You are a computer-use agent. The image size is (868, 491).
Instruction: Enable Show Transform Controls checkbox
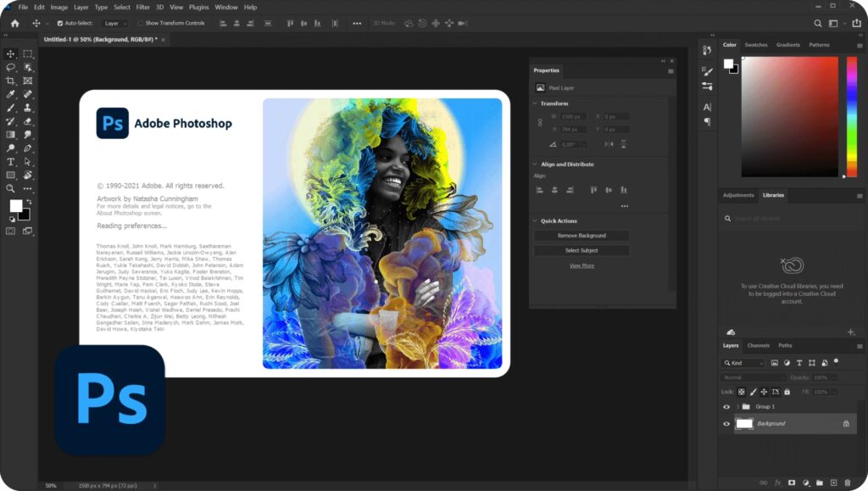pos(140,23)
